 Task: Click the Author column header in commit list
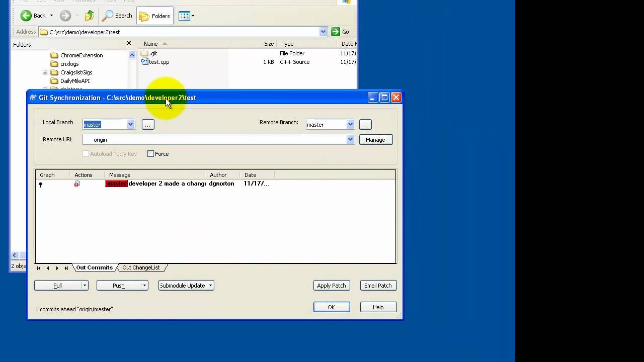(223, 175)
